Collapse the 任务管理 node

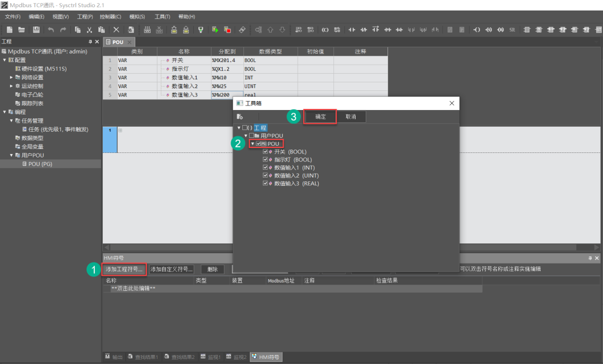(12, 121)
